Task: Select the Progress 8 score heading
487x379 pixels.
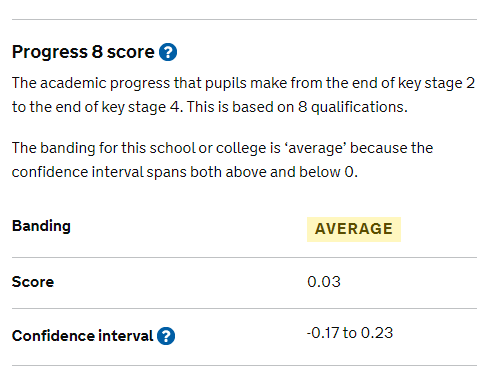Action: pyautogui.click(x=83, y=52)
